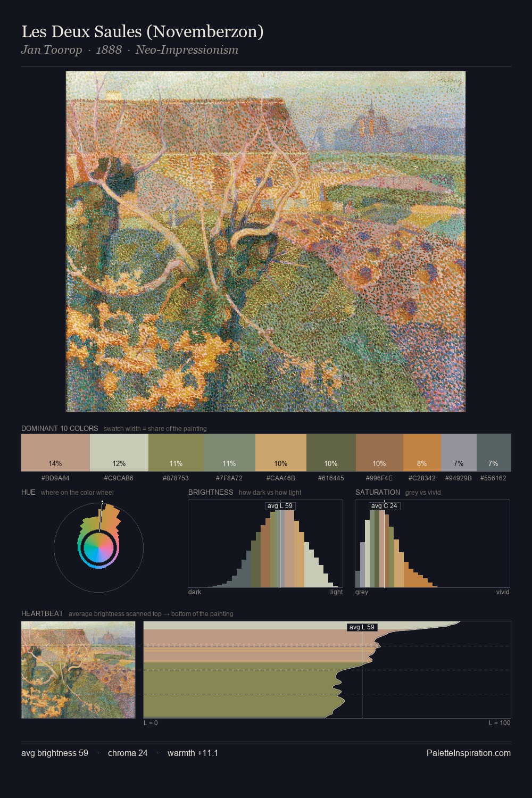
Task: Click the '#616445' hex code label
Action: click(331, 478)
